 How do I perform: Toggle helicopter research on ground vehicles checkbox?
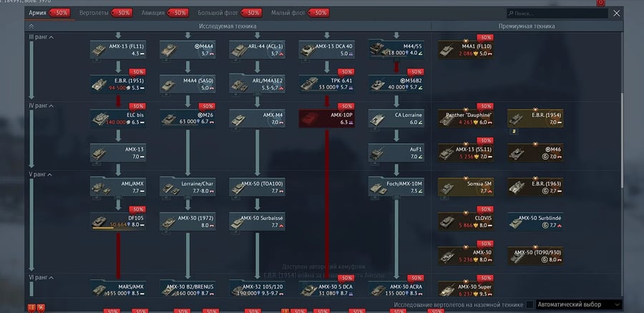pyautogui.click(x=530, y=305)
